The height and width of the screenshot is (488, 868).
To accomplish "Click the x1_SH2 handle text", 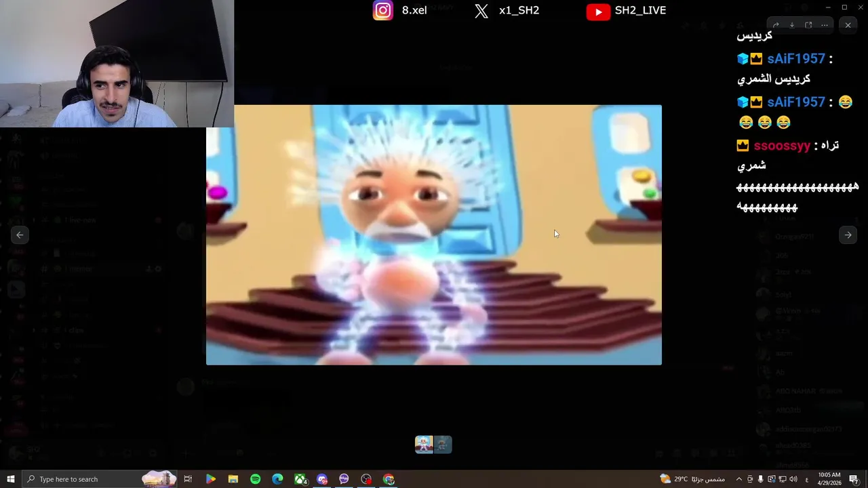I will pos(519,10).
